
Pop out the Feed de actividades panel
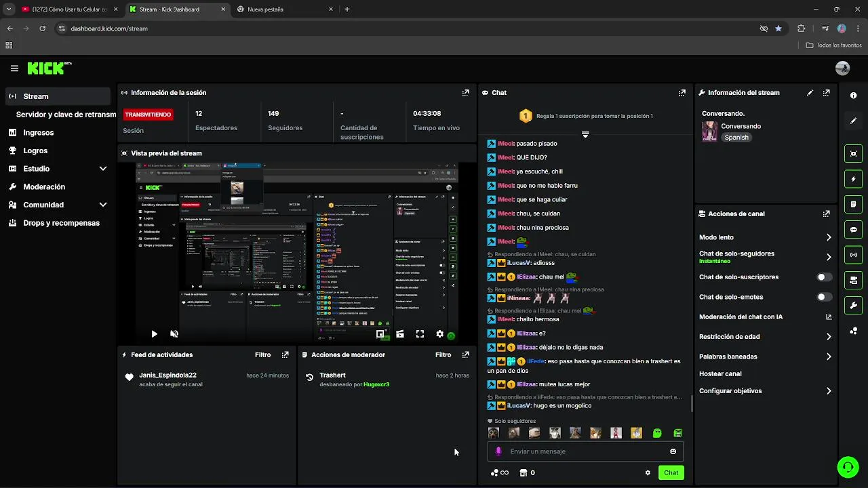point(285,354)
